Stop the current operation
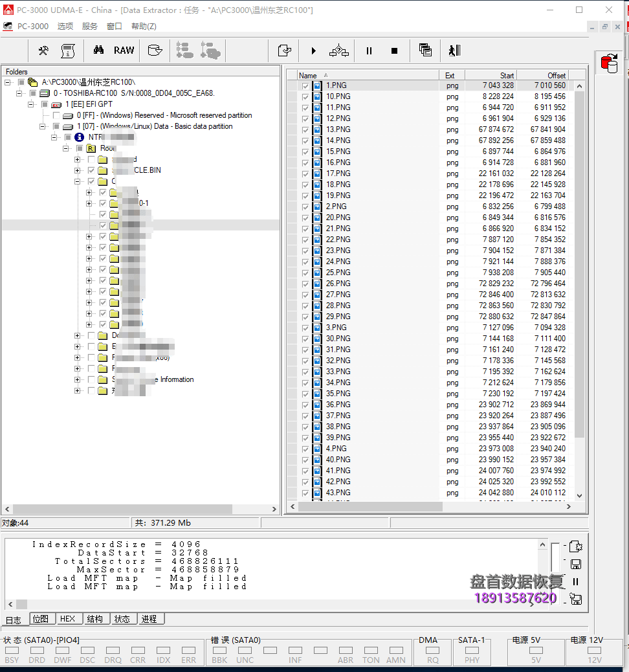 (x=395, y=50)
